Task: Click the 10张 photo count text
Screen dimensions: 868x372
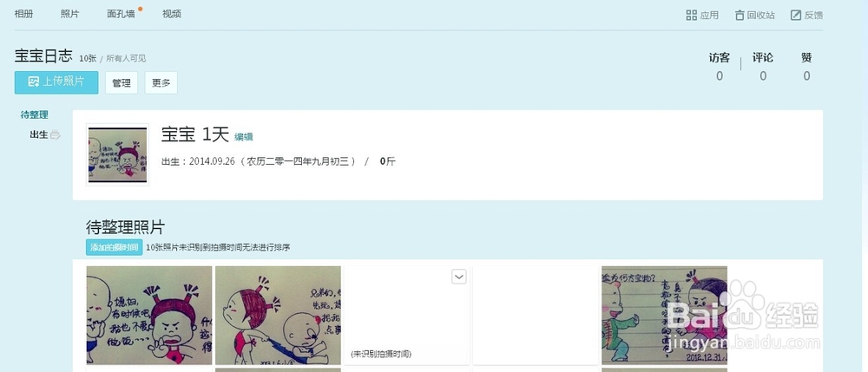Action: coord(88,58)
